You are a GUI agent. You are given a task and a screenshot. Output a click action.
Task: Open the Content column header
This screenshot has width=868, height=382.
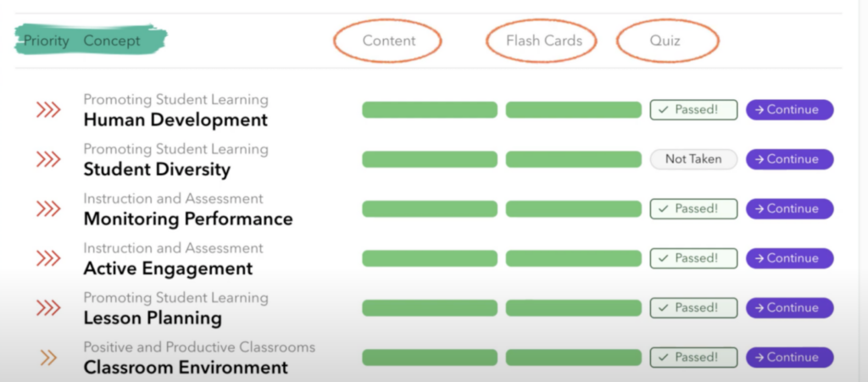[x=388, y=41]
